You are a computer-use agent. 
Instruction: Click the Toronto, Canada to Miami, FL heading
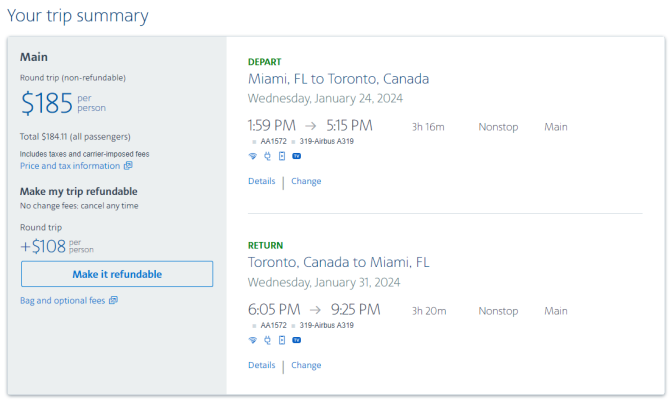[x=338, y=262]
